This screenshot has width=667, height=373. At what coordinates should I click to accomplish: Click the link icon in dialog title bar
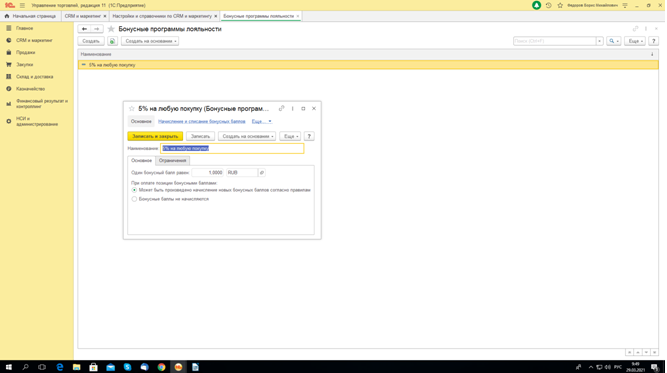[281, 108]
